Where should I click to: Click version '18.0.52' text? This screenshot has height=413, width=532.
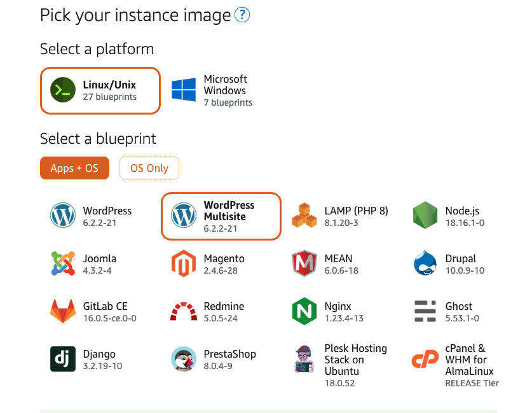tap(339, 384)
